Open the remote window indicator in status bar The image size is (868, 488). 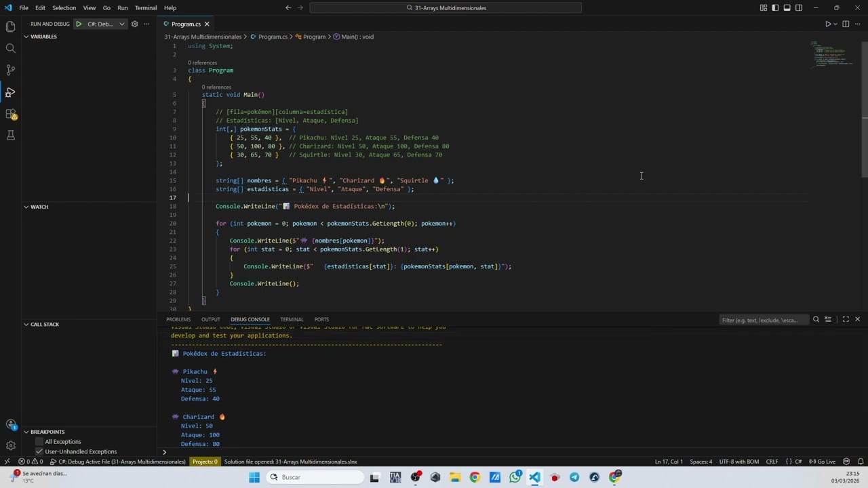[x=7, y=462]
